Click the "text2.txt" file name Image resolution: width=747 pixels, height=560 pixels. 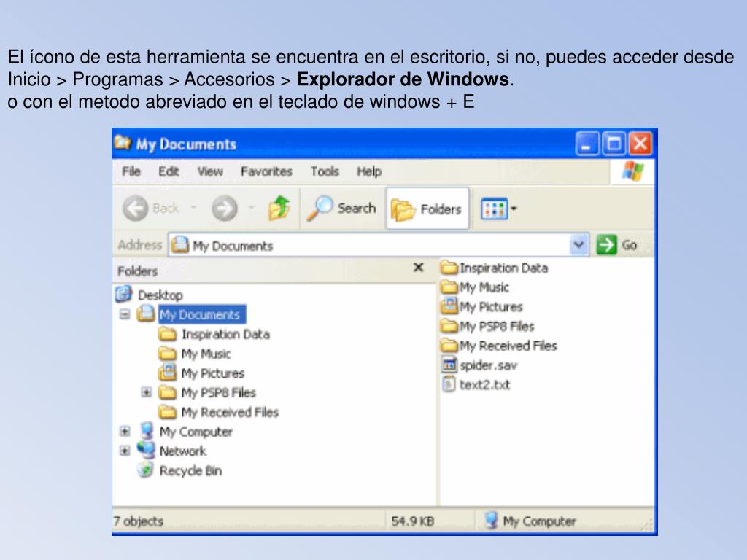[484, 385]
